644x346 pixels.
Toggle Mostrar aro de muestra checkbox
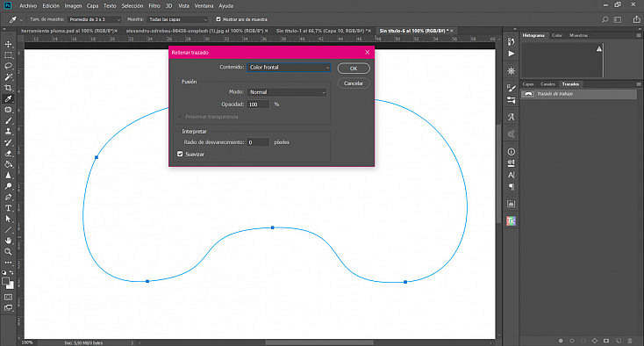(218, 19)
